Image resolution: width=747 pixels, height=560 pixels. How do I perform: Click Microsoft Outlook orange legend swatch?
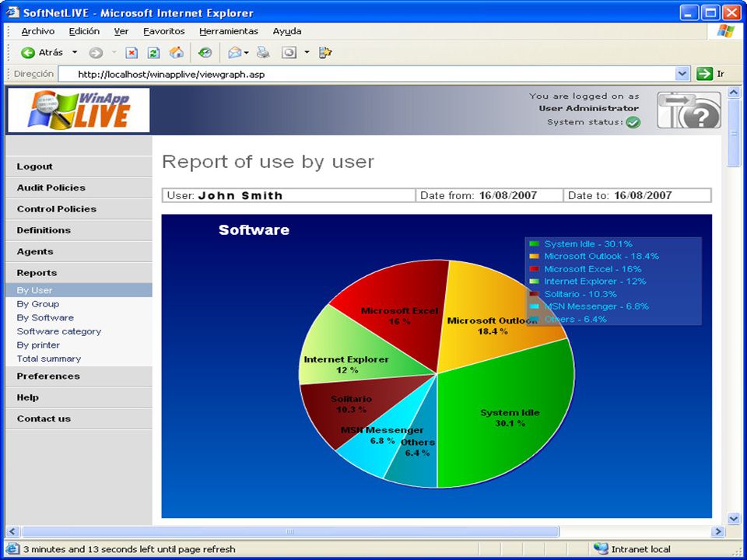pos(534,256)
